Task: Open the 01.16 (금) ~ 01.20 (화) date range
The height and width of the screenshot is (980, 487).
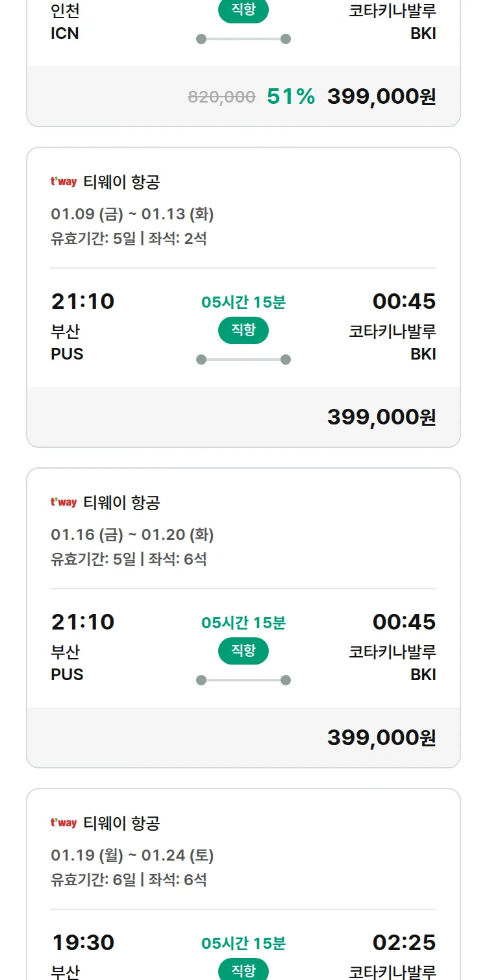Action: point(132,534)
